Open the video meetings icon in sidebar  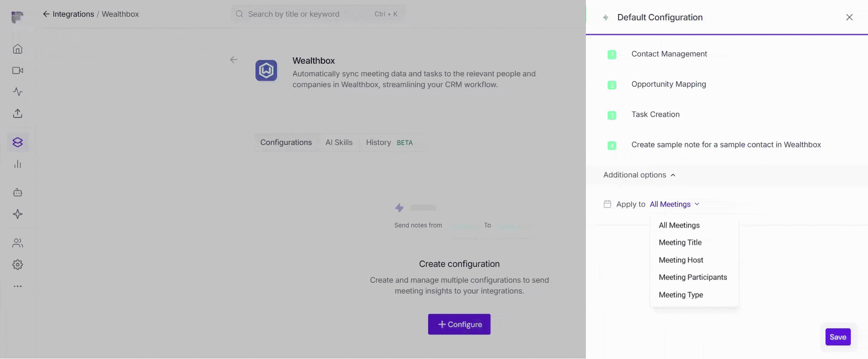pyautogui.click(x=18, y=71)
